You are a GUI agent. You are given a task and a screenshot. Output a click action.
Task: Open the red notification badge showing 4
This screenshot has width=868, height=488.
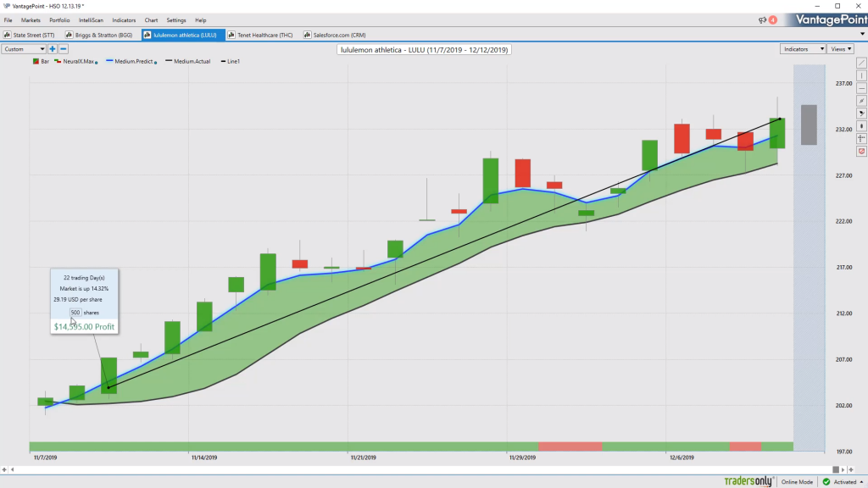[773, 20]
